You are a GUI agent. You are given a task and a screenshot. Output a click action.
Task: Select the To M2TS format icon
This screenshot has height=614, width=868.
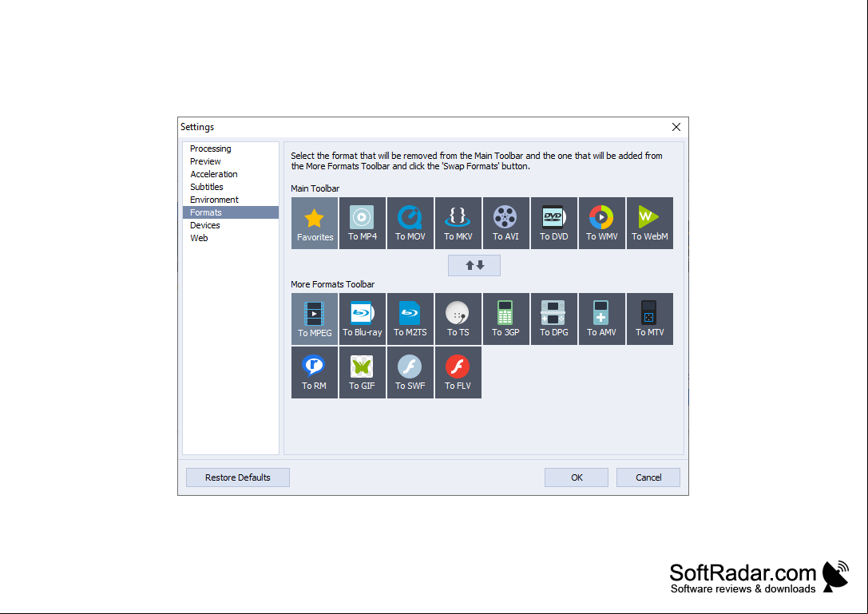pyautogui.click(x=410, y=319)
